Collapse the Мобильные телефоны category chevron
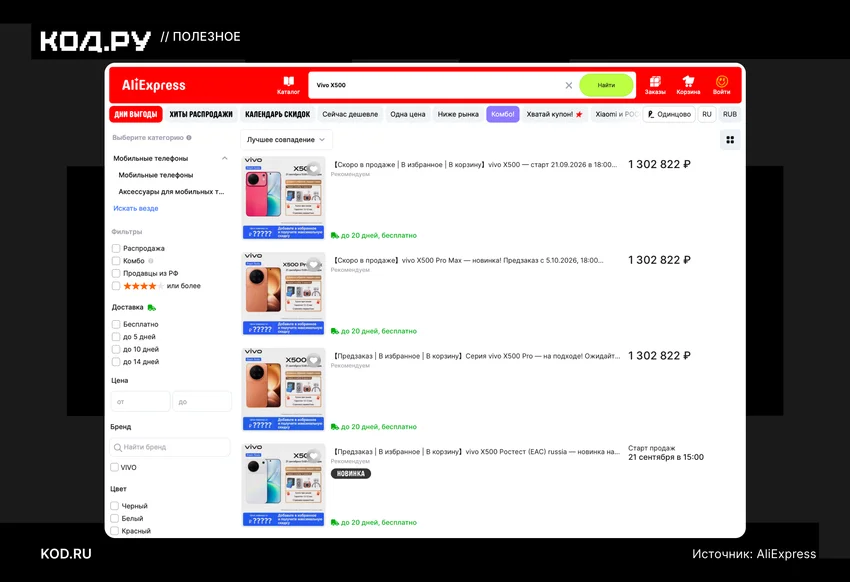 [x=224, y=158]
